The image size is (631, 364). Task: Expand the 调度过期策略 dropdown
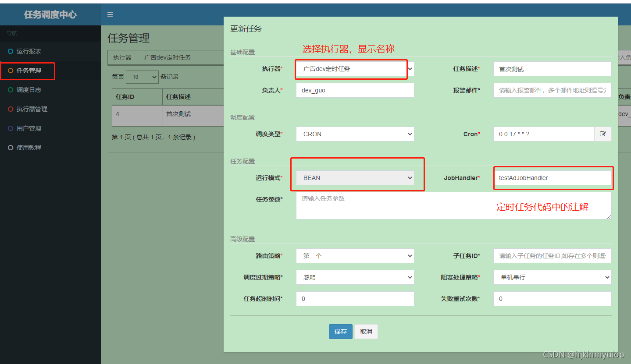(355, 277)
